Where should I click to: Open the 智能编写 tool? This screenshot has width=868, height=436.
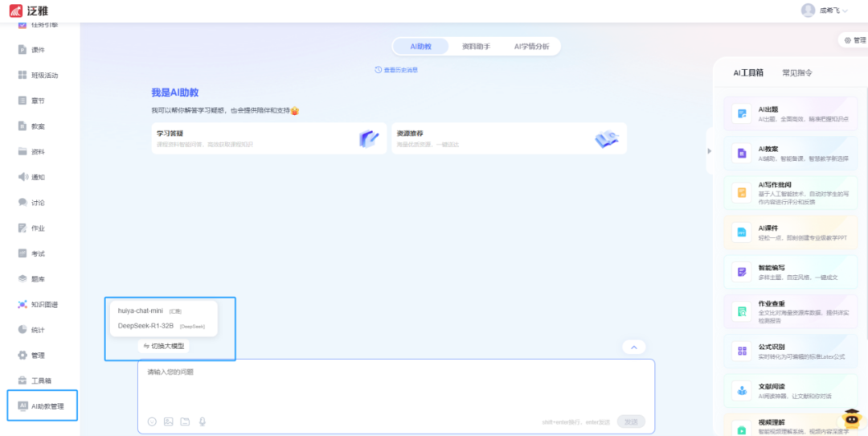(791, 271)
